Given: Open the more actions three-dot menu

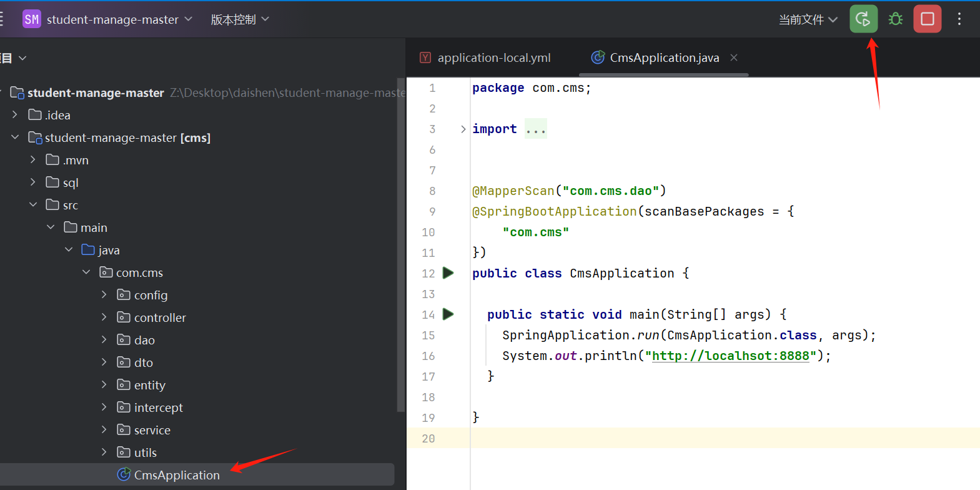Looking at the screenshot, I should pos(959,19).
